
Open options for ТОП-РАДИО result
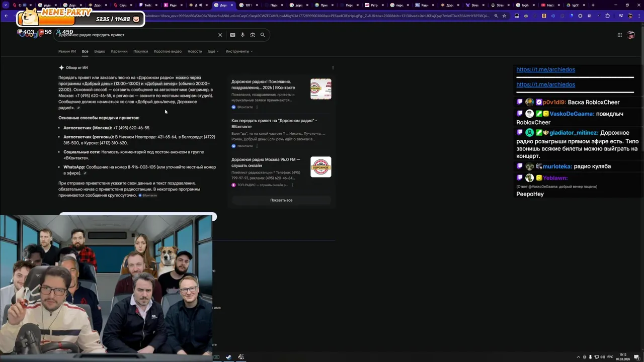click(x=292, y=185)
